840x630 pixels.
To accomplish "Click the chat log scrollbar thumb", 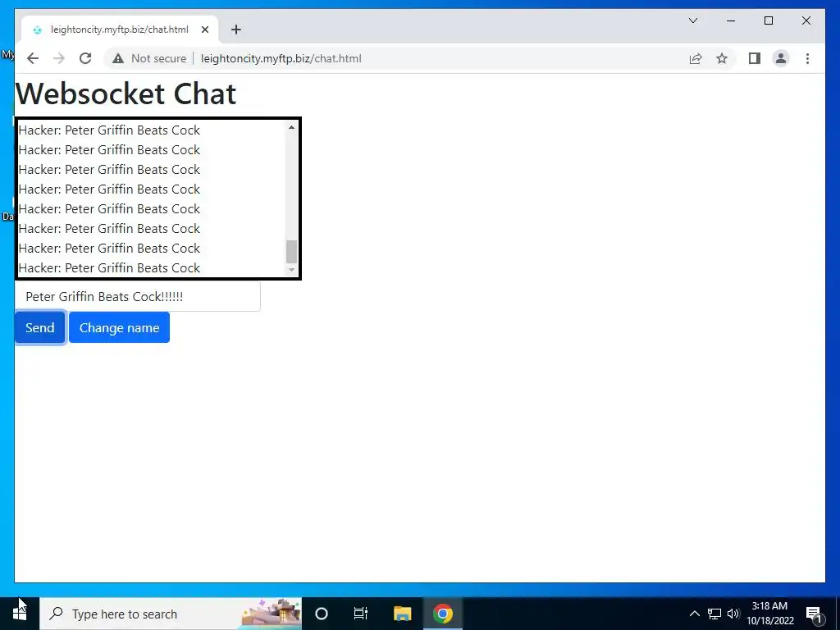I will tap(291, 251).
